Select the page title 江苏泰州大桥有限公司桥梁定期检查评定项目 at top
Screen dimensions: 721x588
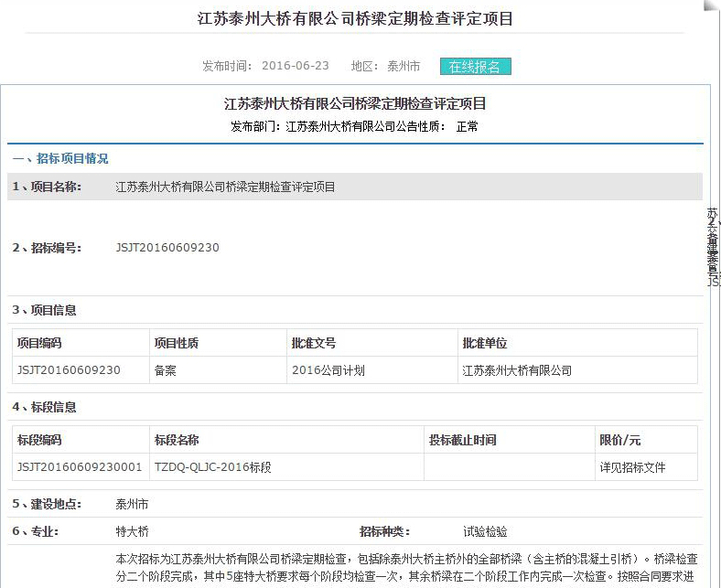click(355, 19)
